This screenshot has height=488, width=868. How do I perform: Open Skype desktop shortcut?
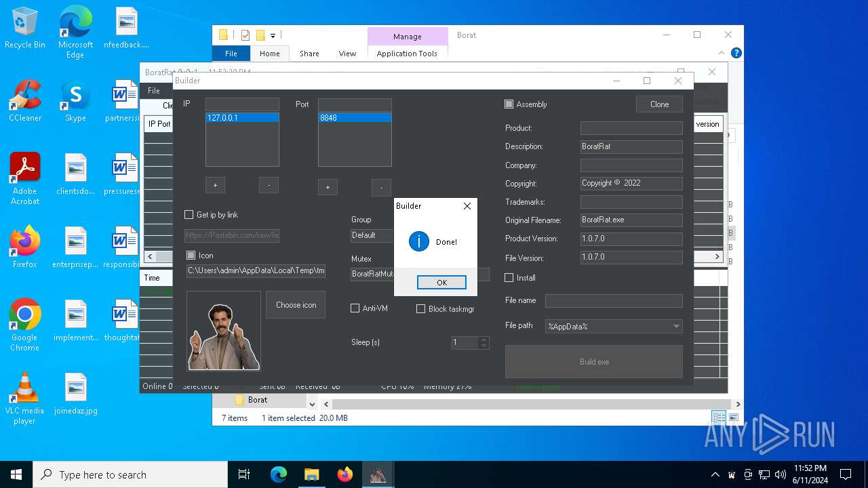pos(75,102)
